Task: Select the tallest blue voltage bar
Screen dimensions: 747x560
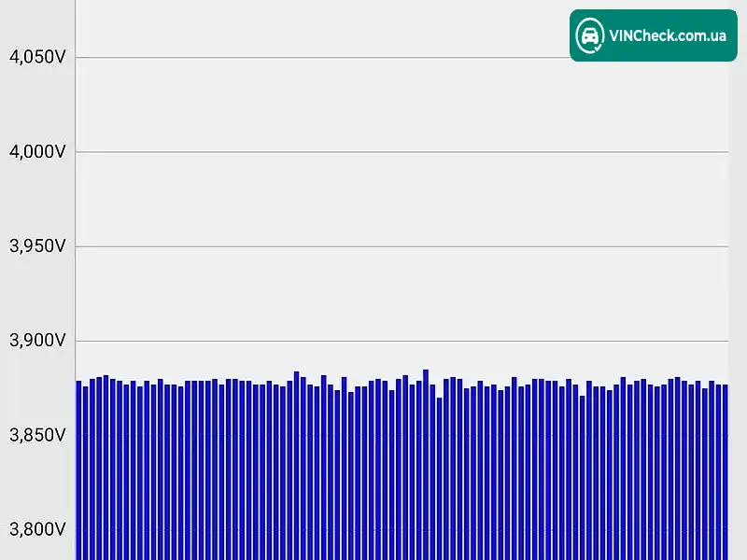Action: coord(426,464)
